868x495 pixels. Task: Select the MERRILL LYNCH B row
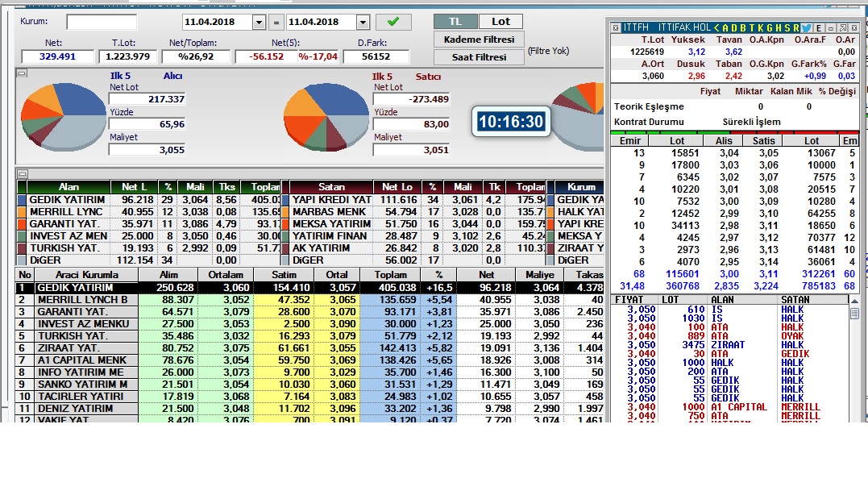(309, 300)
